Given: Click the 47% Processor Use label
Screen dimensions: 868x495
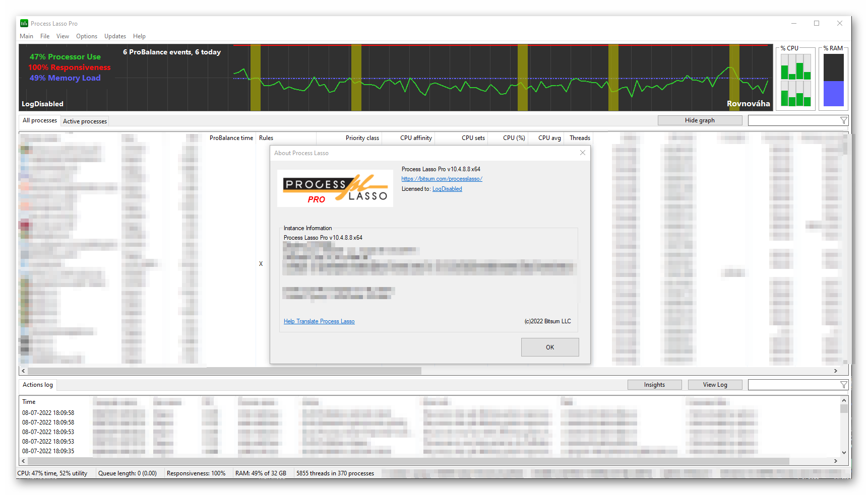Looking at the screenshot, I should click(65, 57).
